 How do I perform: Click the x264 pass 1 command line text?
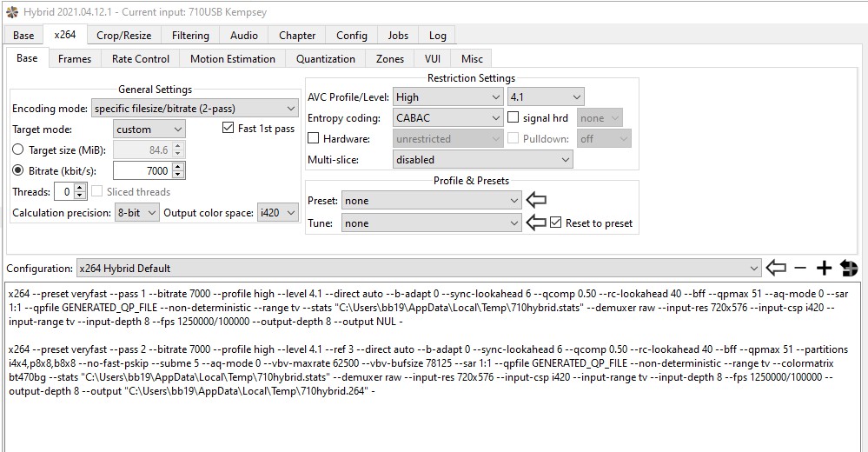click(x=427, y=308)
